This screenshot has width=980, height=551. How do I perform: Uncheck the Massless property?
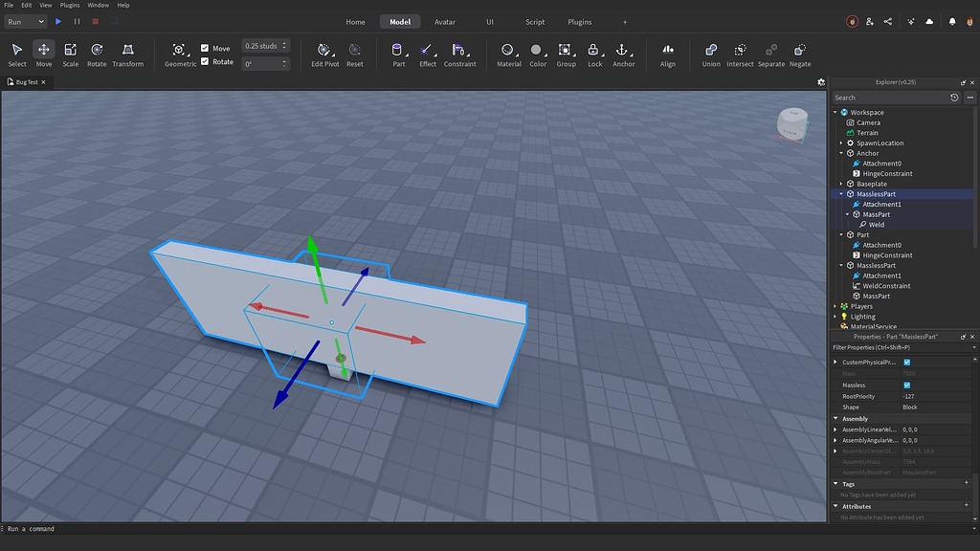click(x=907, y=386)
